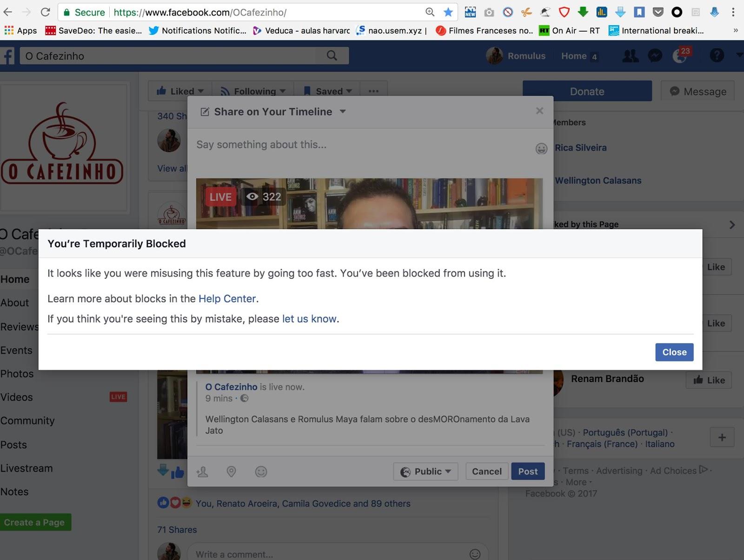744x560 pixels.
Task: Open the Share on Your Timeline dropdown
Action: coord(343,112)
